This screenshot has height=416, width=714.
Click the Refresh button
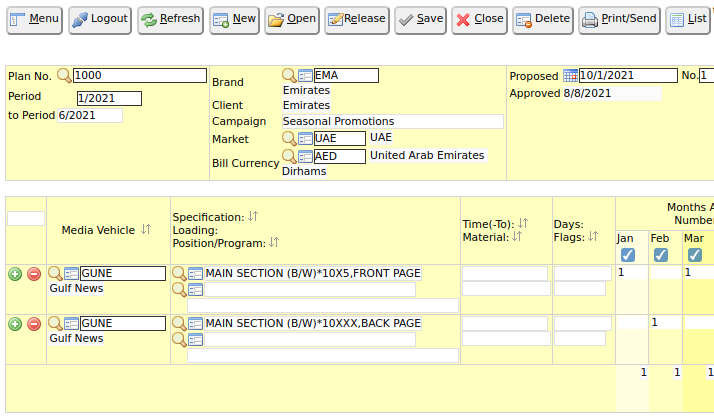coord(170,19)
